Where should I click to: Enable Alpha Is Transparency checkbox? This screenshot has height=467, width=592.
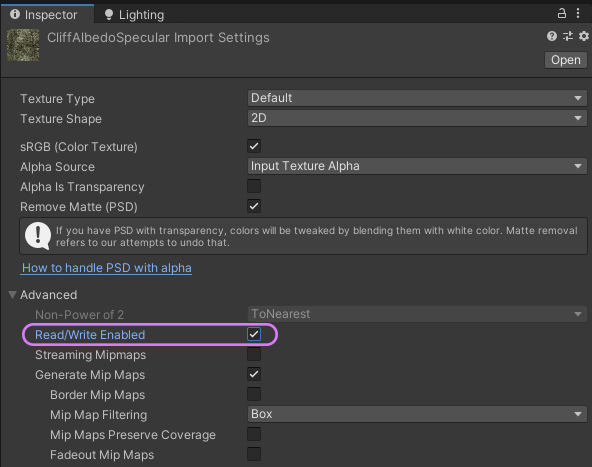[254, 186]
